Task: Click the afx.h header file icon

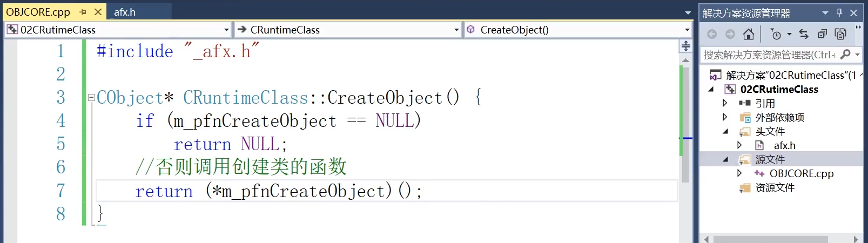Action: (x=759, y=145)
